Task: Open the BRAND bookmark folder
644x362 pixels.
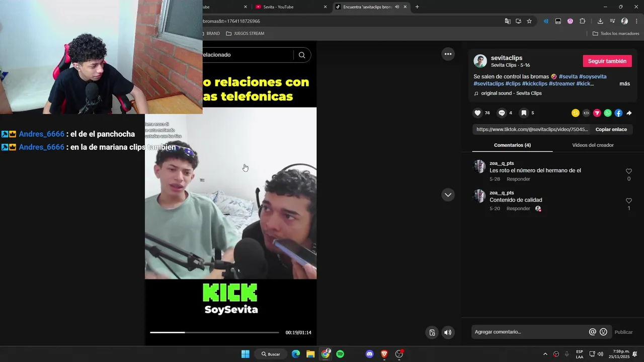Action: [x=211, y=34]
